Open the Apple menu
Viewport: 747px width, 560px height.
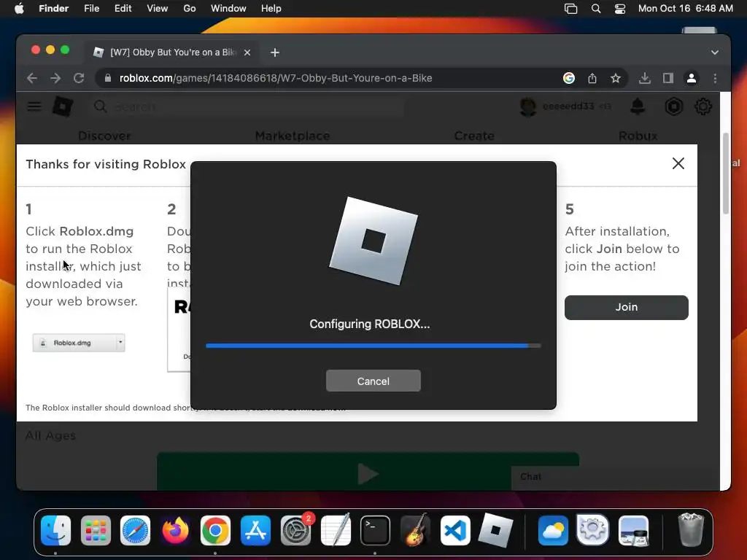tap(19, 9)
